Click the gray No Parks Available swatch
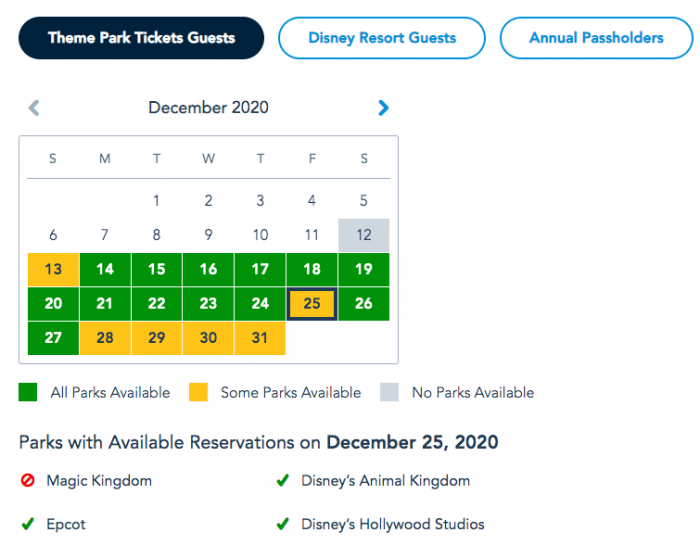The width and height of the screenshot is (700, 545). point(389,392)
